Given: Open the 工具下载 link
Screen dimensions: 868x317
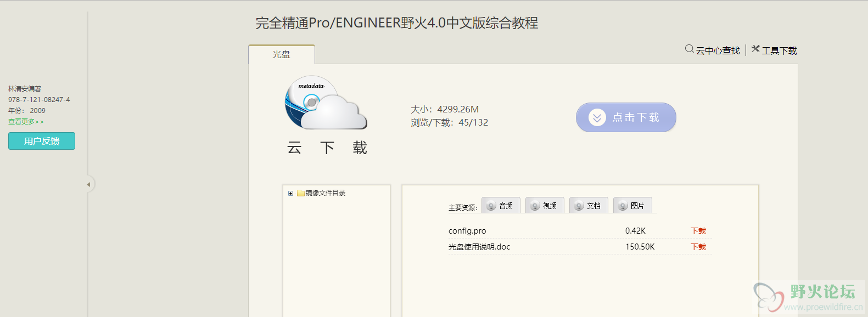Looking at the screenshot, I should click(x=779, y=50).
